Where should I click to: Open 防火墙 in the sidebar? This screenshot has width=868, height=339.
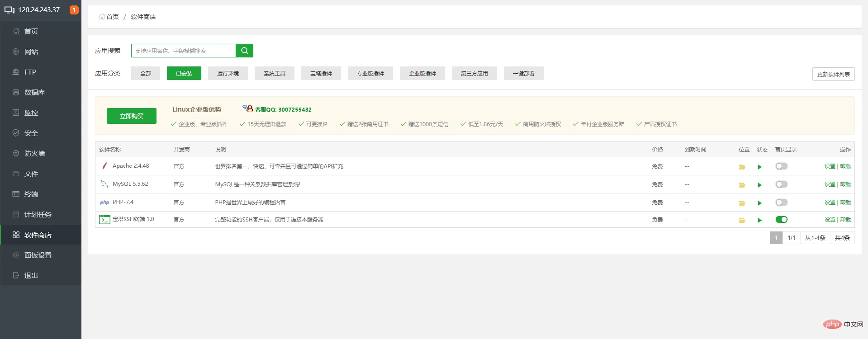coord(41,153)
